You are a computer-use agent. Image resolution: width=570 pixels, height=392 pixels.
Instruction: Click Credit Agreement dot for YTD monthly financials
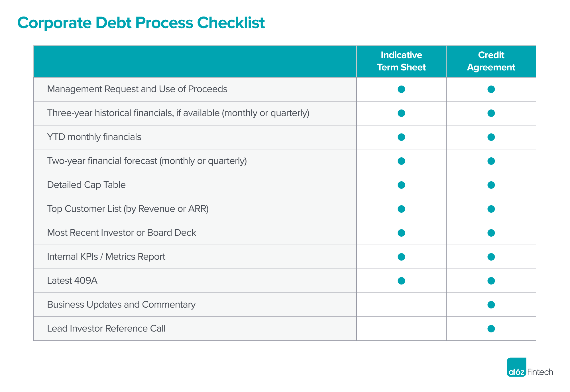click(x=491, y=137)
